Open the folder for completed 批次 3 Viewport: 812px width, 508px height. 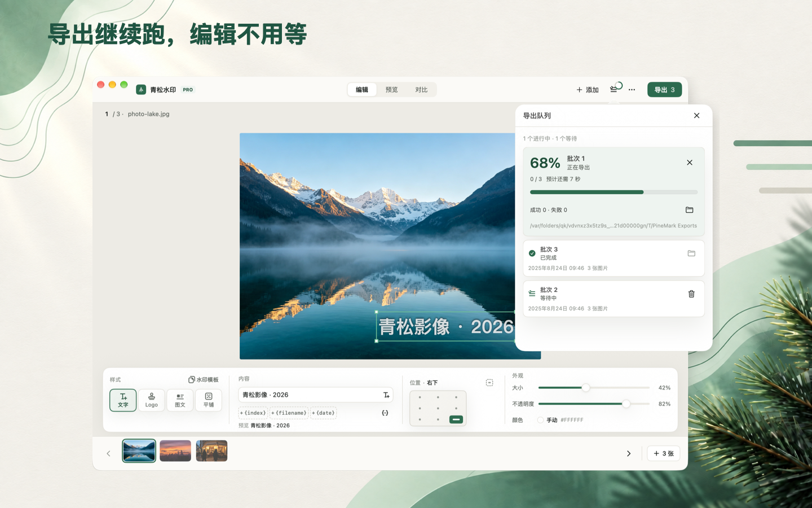pos(691,253)
